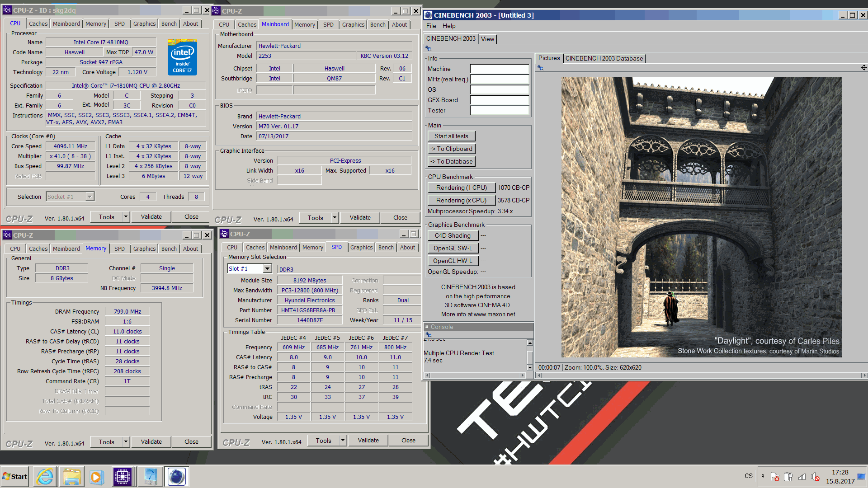Show hidden system tray icons
This screenshot has height=488, width=868.
[763, 476]
